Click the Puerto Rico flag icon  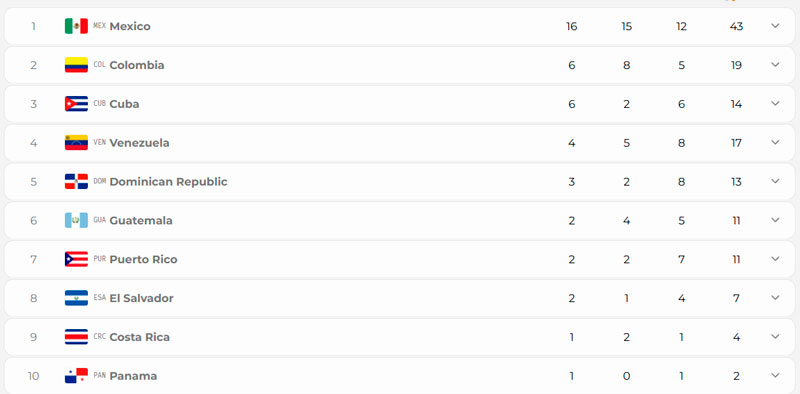76,259
